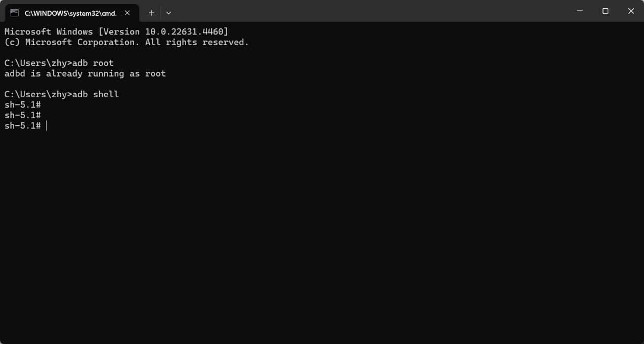Screen dimensions: 644x344
Task: Click the empty title bar area
Action: click(x=369, y=11)
